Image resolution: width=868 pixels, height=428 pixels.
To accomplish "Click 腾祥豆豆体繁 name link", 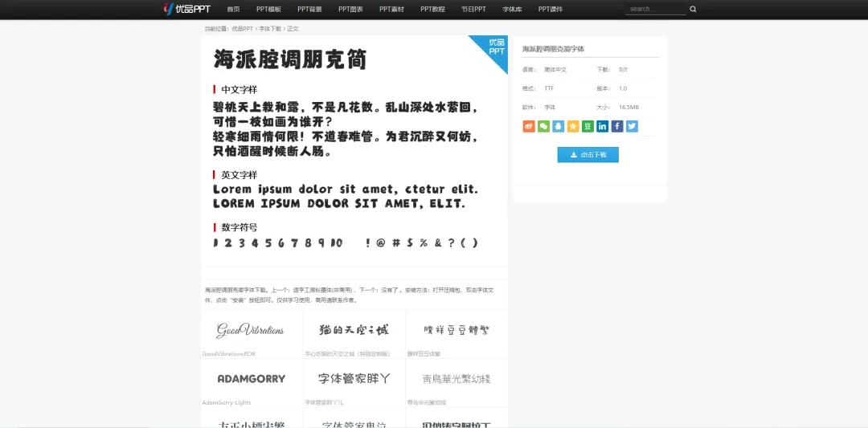I will pyautogui.click(x=424, y=354).
